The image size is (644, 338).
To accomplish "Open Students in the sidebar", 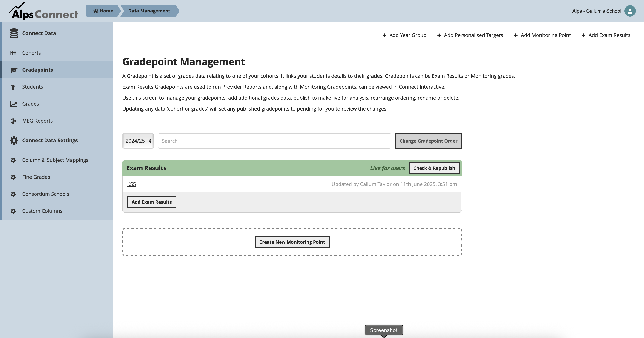I will pos(56,87).
